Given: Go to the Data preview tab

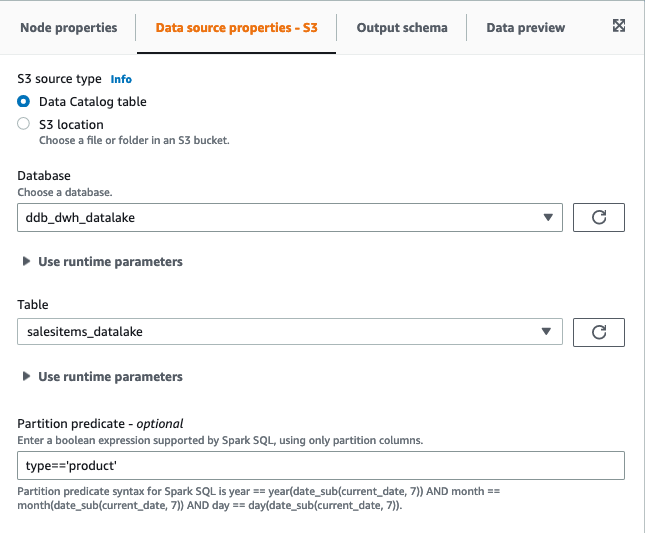Looking at the screenshot, I should pyautogui.click(x=525, y=28).
